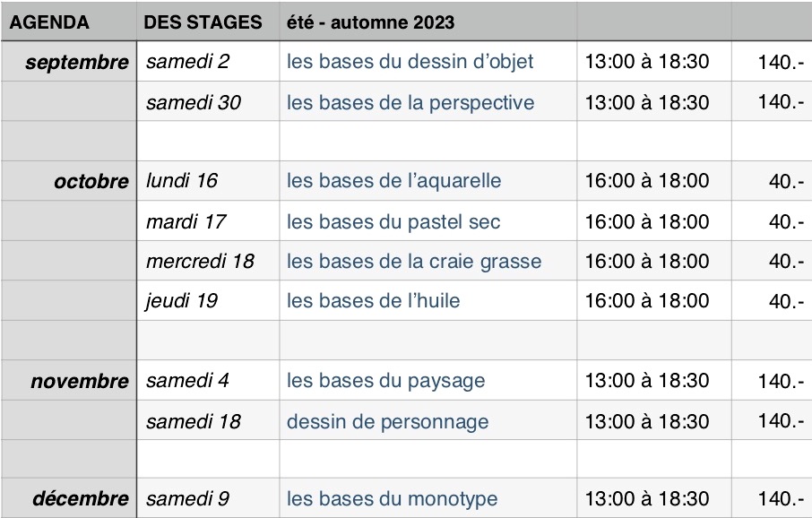The width and height of the screenshot is (812, 518).
Task: Open 'les bases du monotype' link
Action: [x=392, y=499]
